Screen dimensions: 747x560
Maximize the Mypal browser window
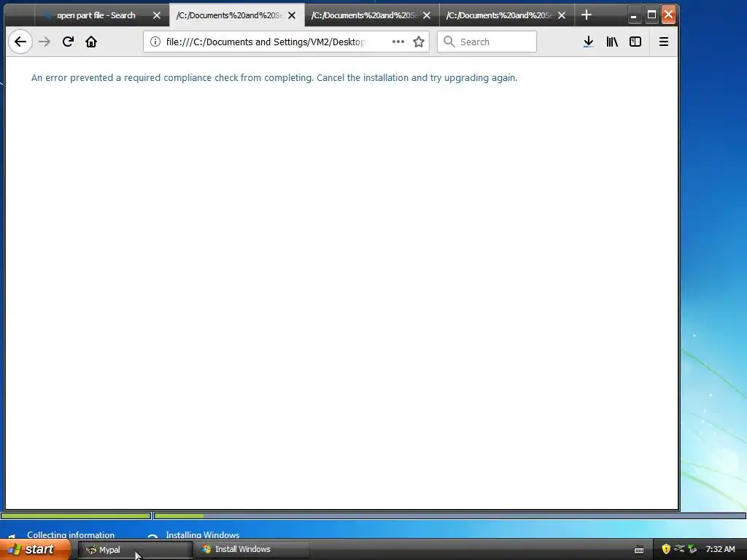click(651, 15)
